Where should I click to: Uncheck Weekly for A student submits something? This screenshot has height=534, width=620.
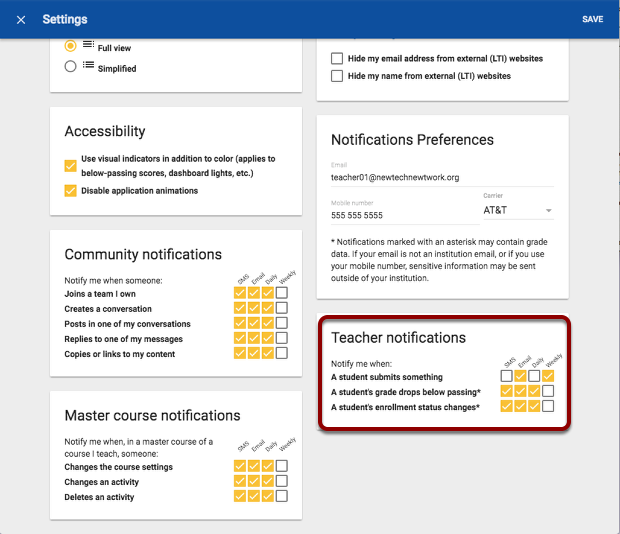tap(548, 376)
